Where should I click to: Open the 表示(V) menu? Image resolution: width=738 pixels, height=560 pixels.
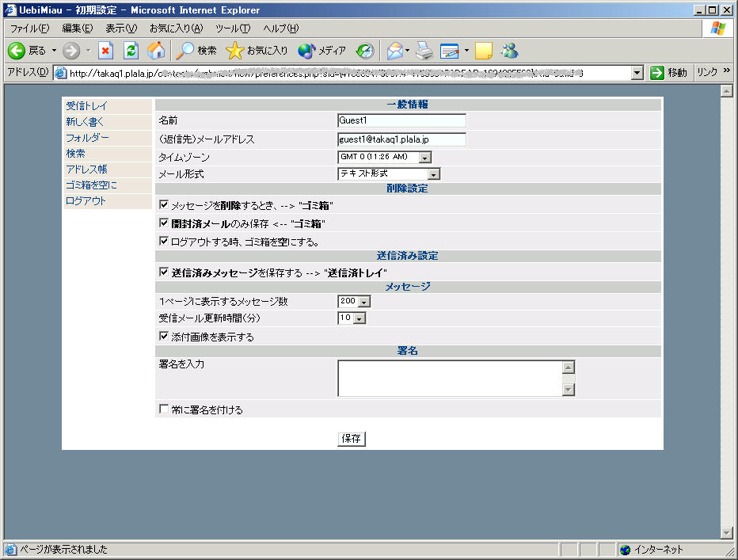click(121, 29)
